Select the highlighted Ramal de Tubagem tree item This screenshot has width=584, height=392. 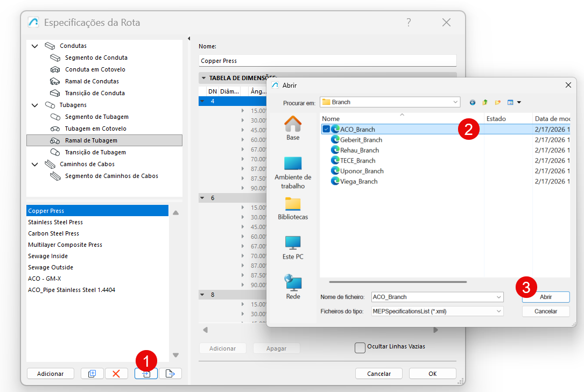pyautogui.click(x=104, y=140)
